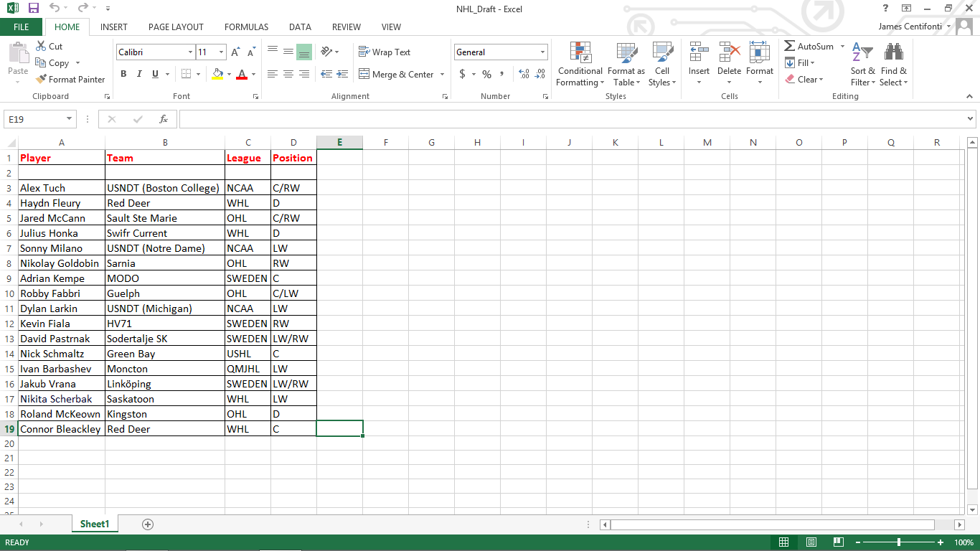This screenshot has height=551, width=980.
Task: Add a new sheet with plus icon
Action: (x=148, y=524)
